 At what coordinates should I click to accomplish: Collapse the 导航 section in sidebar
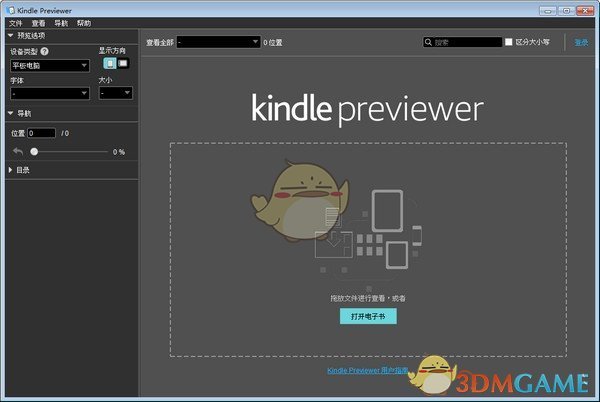[x=11, y=113]
